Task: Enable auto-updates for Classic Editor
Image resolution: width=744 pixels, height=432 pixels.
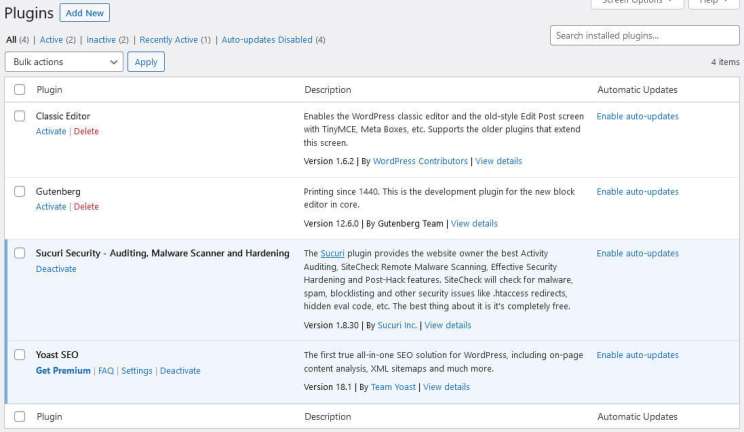Action: tap(637, 116)
